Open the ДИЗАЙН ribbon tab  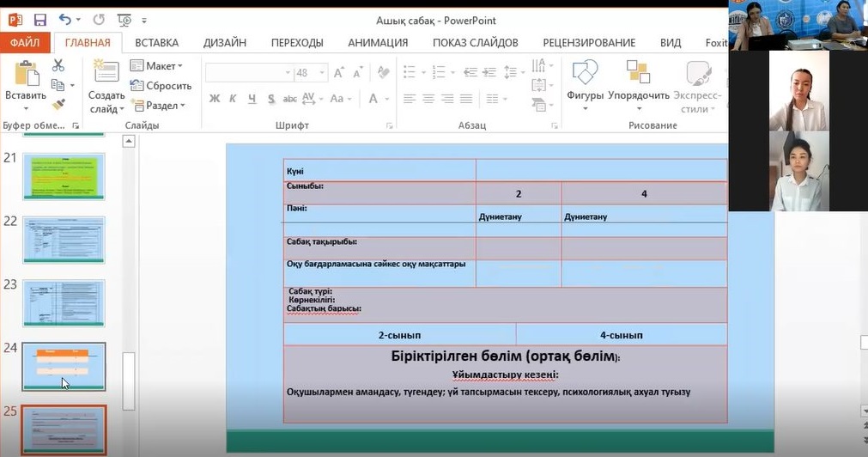(224, 43)
